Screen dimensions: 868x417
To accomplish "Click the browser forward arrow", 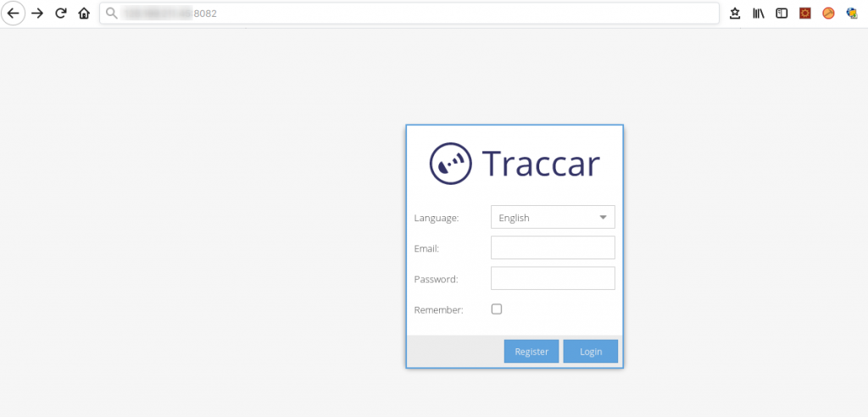I will coord(37,14).
